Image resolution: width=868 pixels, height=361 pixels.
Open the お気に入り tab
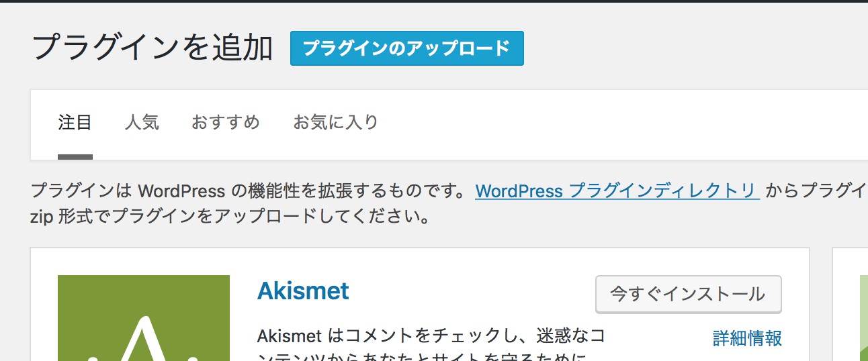click(335, 123)
